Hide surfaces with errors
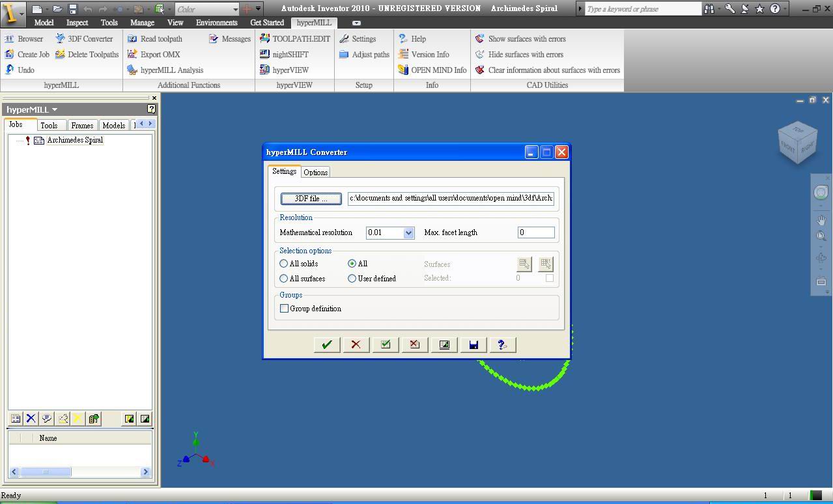The width and height of the screenshot is (833, 504). click(519, 55)
